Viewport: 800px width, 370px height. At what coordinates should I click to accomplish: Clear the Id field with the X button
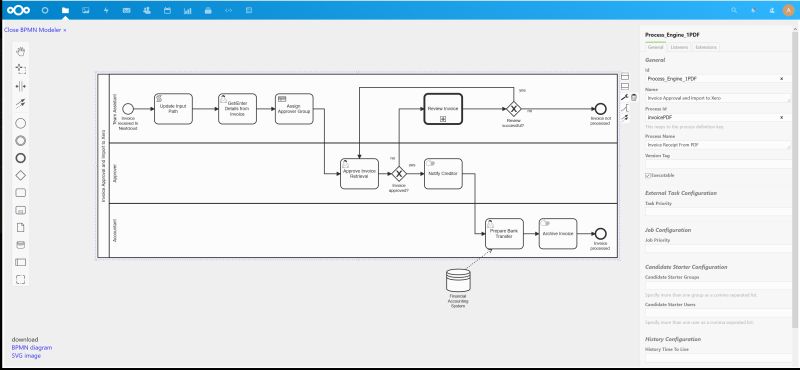point(782,79)
